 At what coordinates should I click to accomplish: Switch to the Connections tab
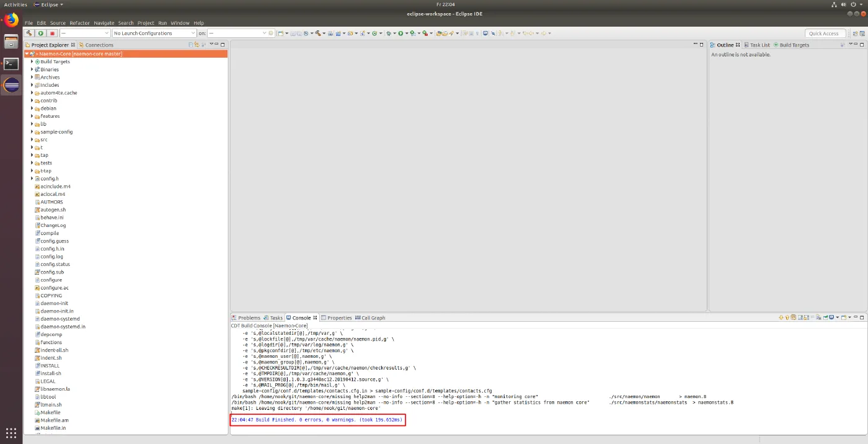96,45
